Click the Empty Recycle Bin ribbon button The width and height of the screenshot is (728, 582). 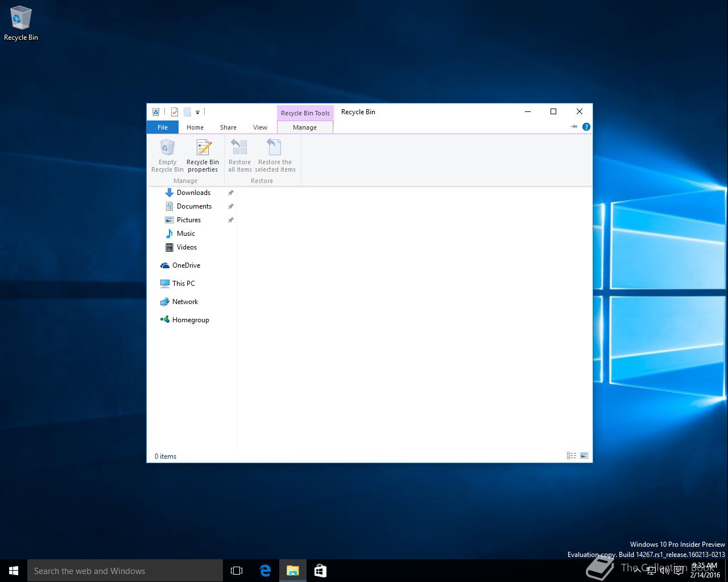[x=167, y=155]
